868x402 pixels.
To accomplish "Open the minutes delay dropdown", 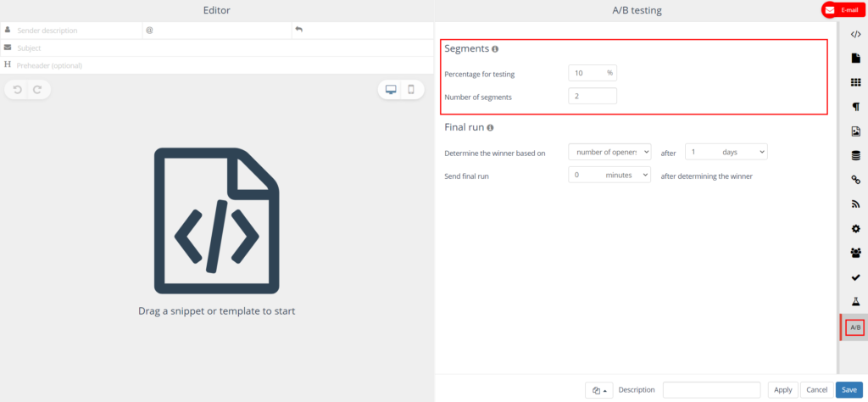I will pyautogui.click(x=609, y=176).
